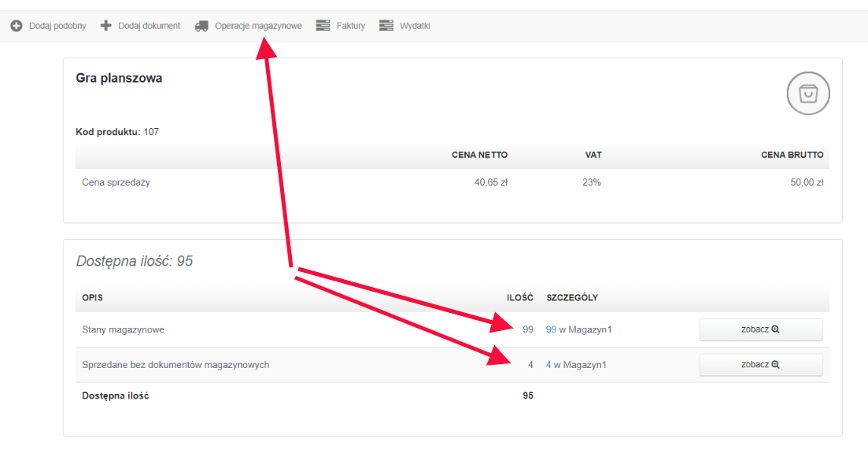Open the blue 99 link in the Szczegóły column
The height and width of the screenshot is (456, 868).
(551, 329)
